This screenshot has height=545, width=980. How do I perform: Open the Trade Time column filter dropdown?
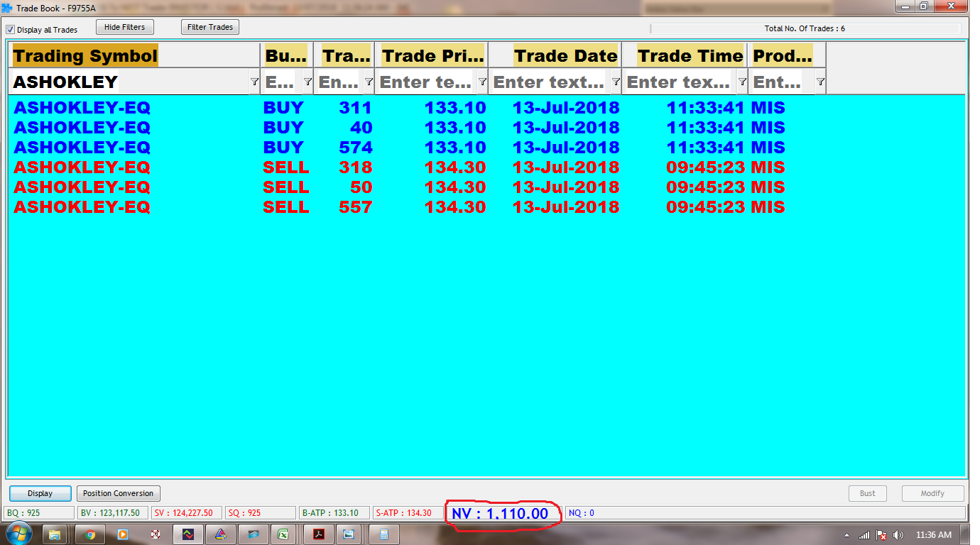pos(742,82)
